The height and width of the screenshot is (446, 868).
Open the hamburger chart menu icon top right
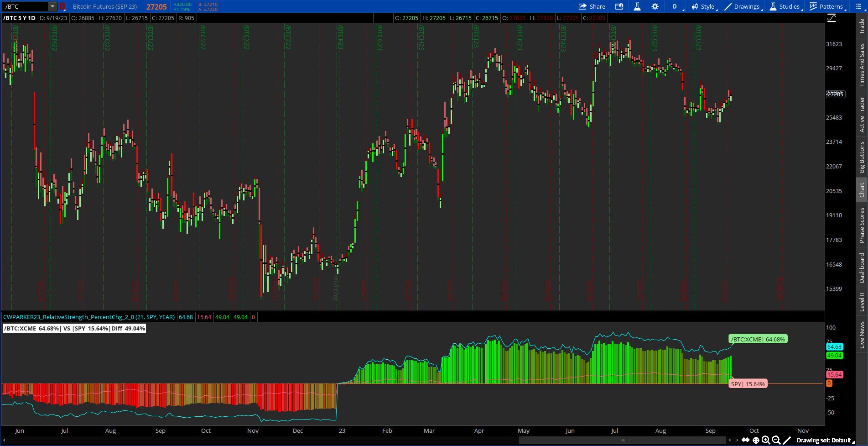point(859,6)
